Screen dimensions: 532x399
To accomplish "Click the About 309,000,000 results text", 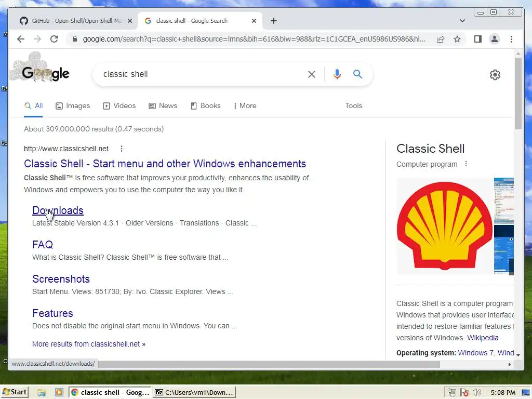I will tap(94, 129).
